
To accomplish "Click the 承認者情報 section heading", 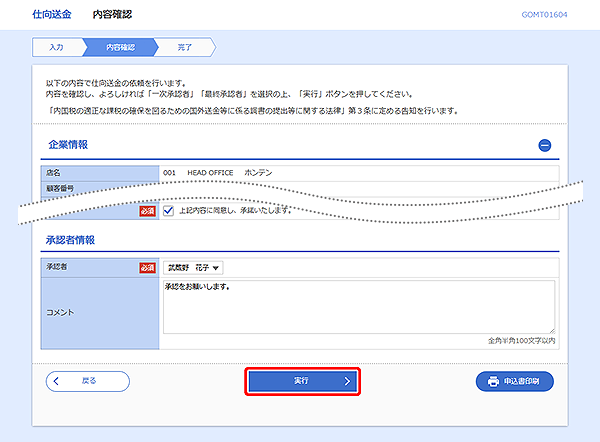I will [71, 241].
